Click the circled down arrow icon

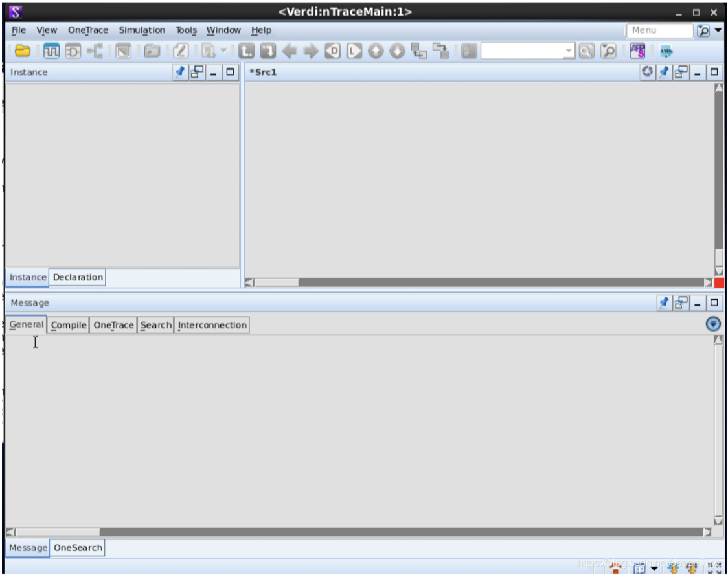397,51
